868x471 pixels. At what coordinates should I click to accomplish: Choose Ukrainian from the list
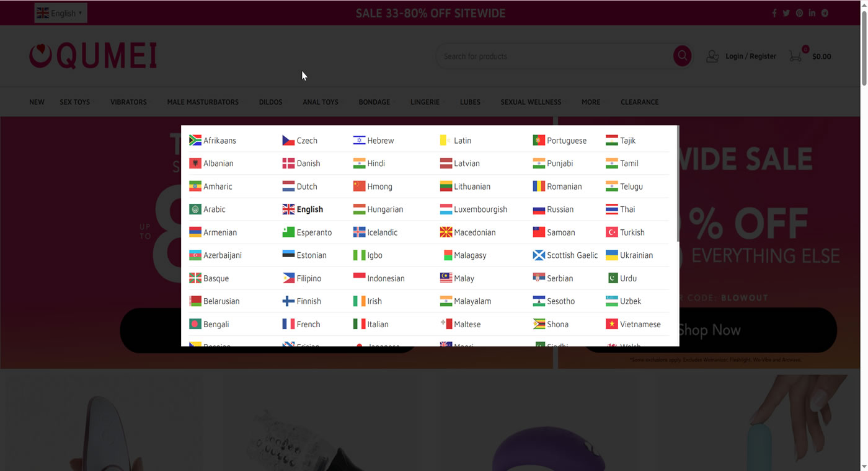point(629,255)
